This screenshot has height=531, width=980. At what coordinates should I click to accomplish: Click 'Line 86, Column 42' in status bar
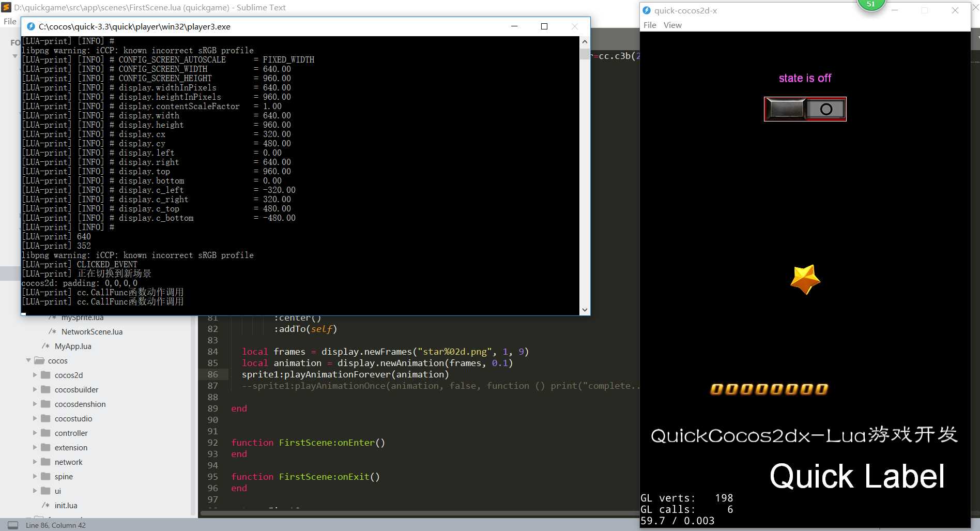[56, 525]
